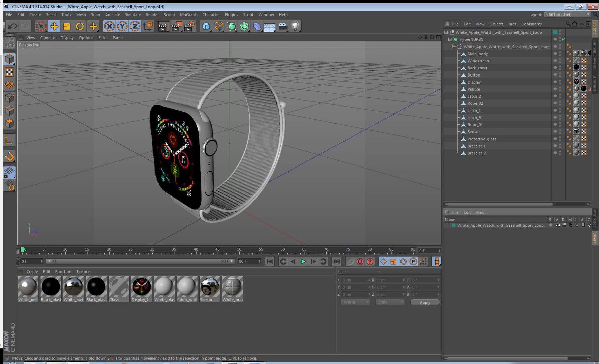Image resolution: width=599 pixels, height=364 pixels.
Task: Select the Sensor material swatch
Action: pos(210,289)
